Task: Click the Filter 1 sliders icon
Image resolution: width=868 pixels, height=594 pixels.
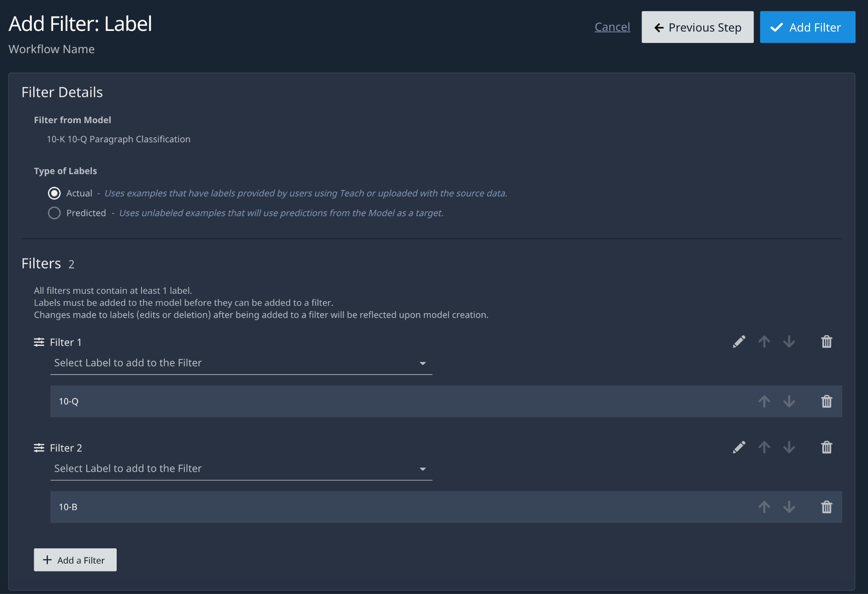Action: (39, 342)
